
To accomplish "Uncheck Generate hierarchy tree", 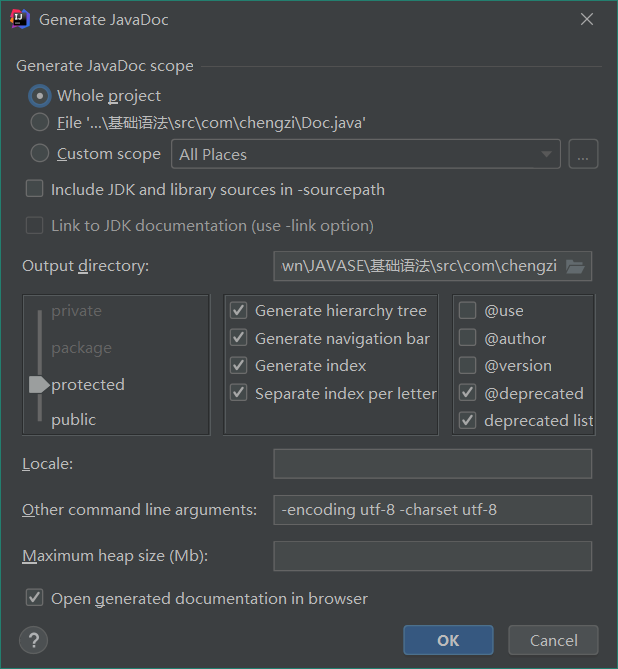I will pyautogui.click(x=239, y=311).
